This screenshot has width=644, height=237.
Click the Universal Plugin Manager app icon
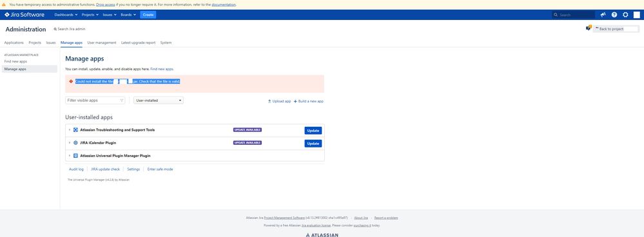point(75,156)
